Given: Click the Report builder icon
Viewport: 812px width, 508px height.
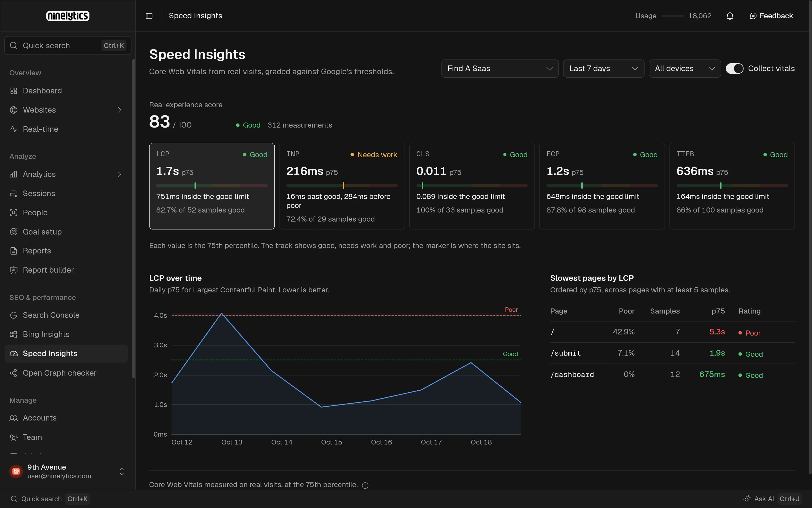Looking at the screenshot, I should click(14, 270).
